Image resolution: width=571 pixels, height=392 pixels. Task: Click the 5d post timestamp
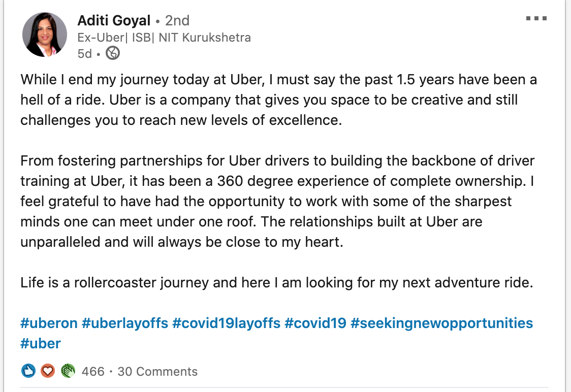(84, 53)
